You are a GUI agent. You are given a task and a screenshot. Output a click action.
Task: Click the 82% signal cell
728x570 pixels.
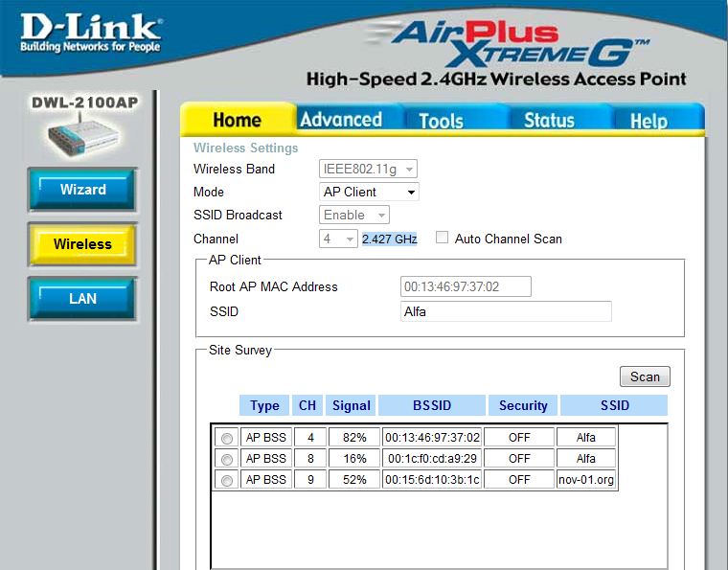coord(354,437)
